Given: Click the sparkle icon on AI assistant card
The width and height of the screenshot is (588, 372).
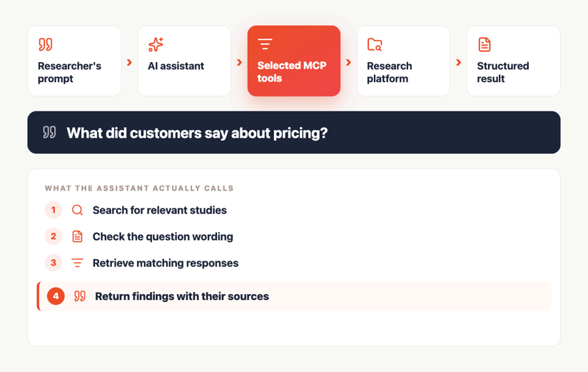Looking at the screenshot, I should (x=156, y=44).
